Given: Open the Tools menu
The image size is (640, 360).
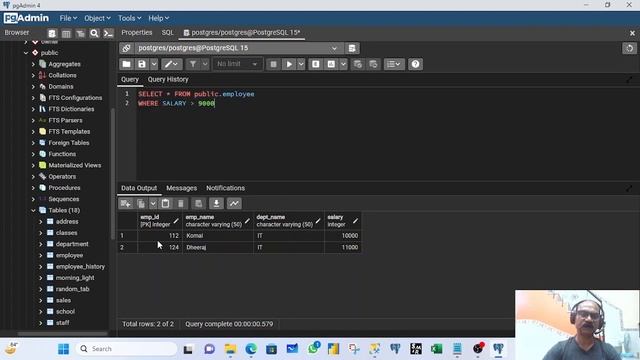Looking at the screenshot, I should pos(129,18).
